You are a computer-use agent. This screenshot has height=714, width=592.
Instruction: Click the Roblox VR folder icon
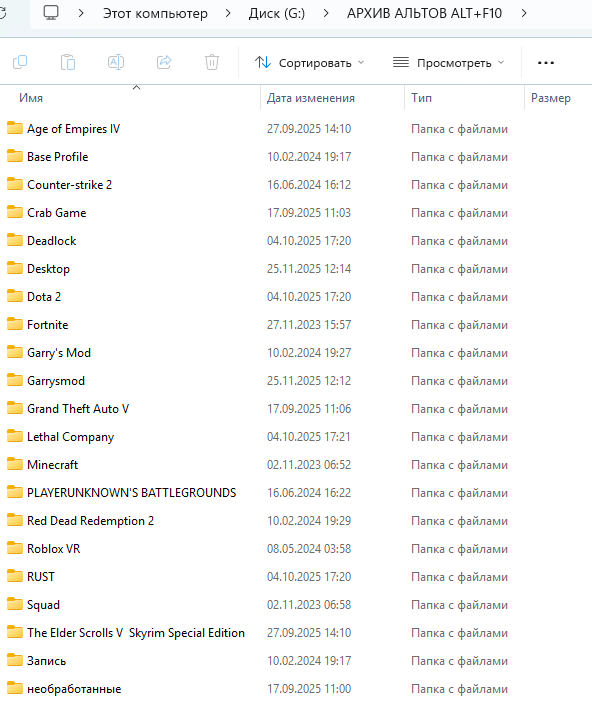[x=15, y=548]
